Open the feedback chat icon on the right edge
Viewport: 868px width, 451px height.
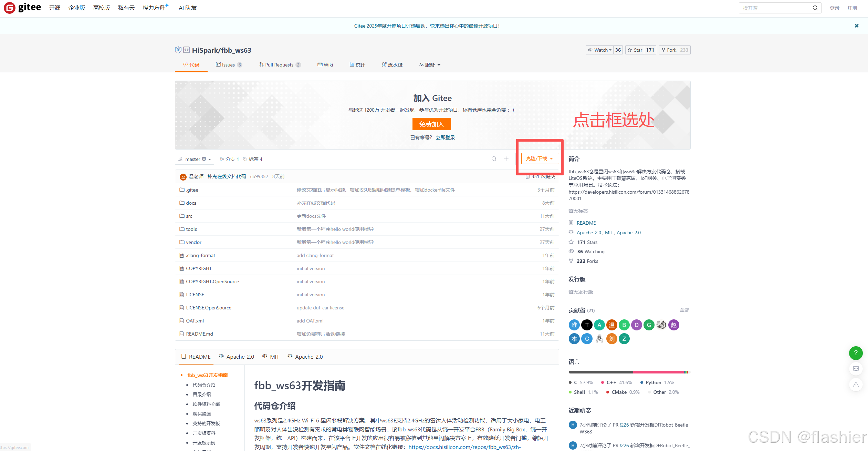tap(856, 369)
